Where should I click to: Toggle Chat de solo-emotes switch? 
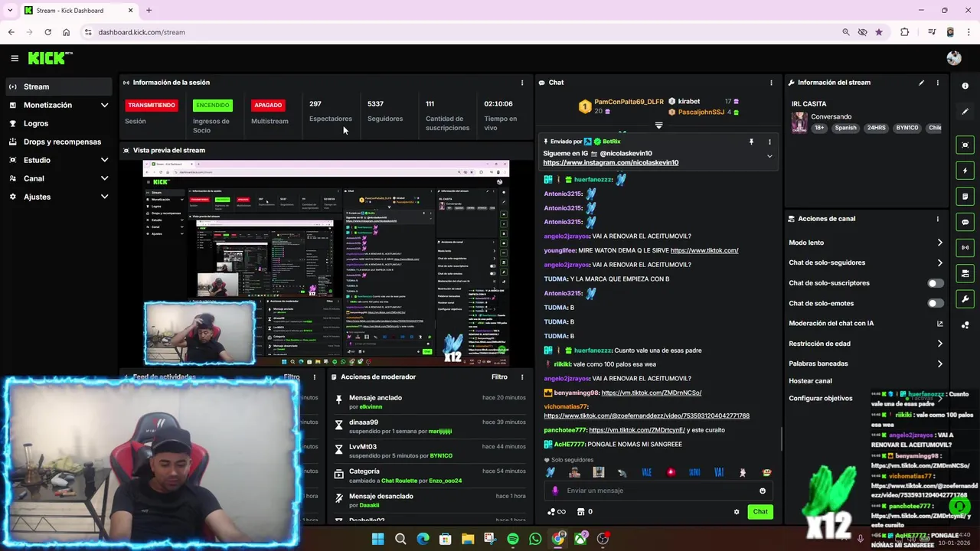(936, 303)
